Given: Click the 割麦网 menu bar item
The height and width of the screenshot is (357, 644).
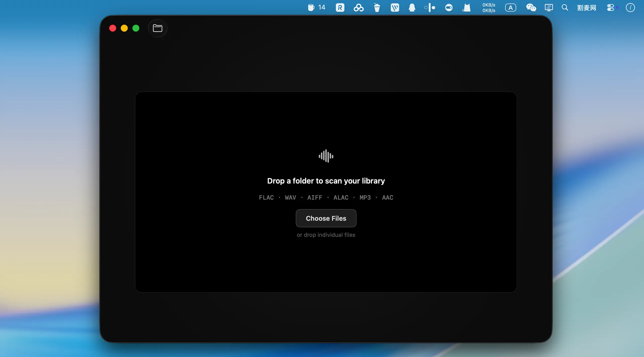Looking at the screenshot, I should [587, 8].
